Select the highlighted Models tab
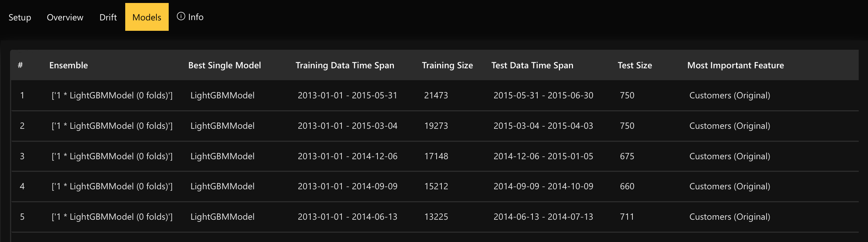Screen dimensions: 868x242 (x=147, y=17)
